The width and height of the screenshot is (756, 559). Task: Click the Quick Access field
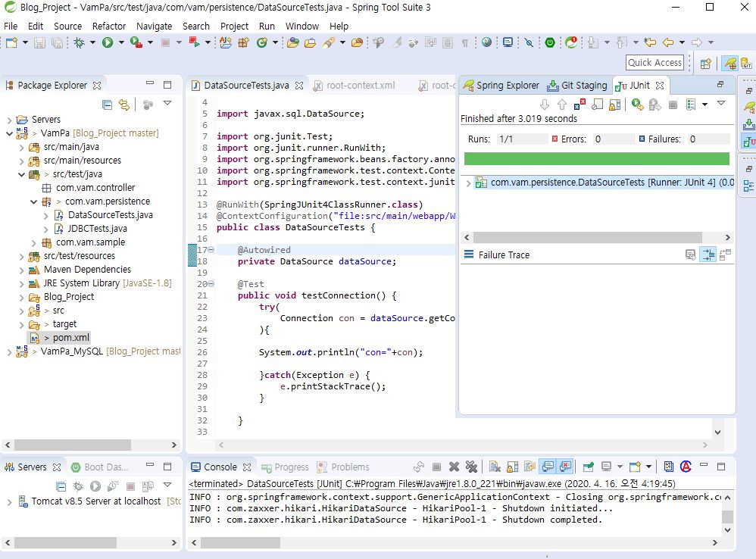(654, 63)
